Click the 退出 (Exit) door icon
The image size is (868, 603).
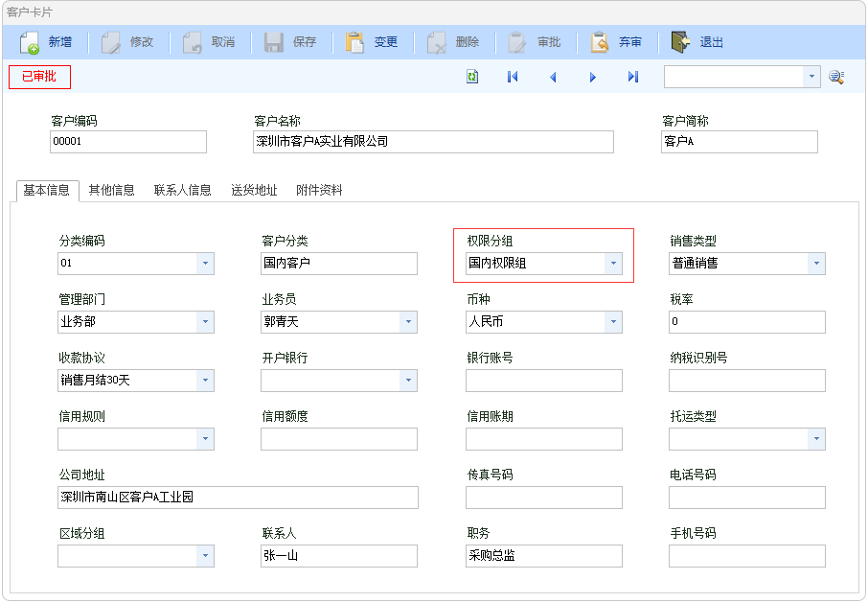pyautogui.click(x=681, y=42)
